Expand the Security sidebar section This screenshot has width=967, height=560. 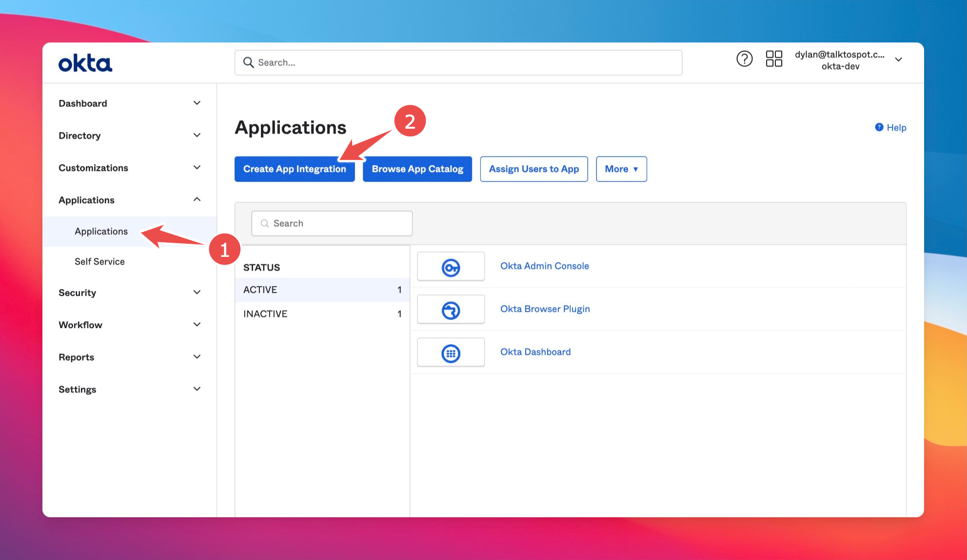tap(197, 292)
